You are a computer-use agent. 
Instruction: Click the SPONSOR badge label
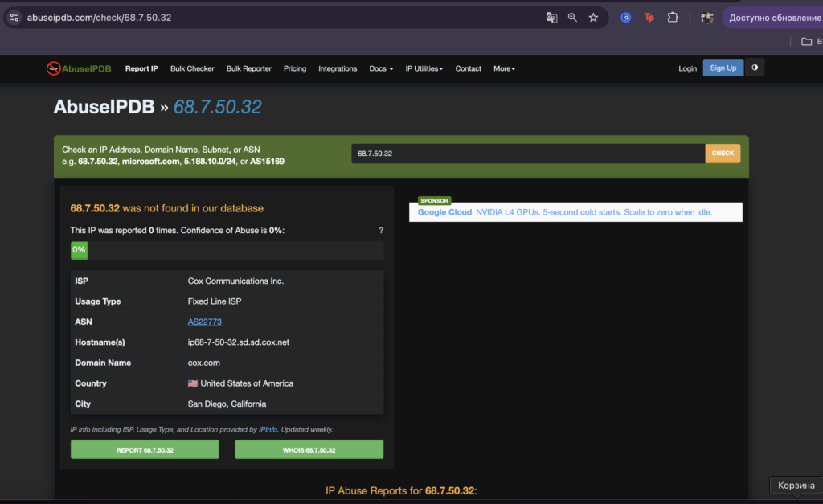coord(434,200)
